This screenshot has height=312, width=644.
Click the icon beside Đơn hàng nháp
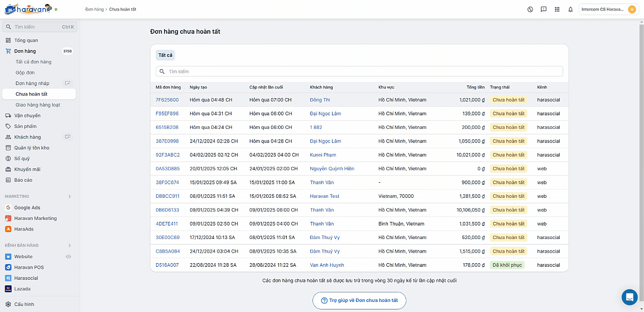[x=67, y=83]
